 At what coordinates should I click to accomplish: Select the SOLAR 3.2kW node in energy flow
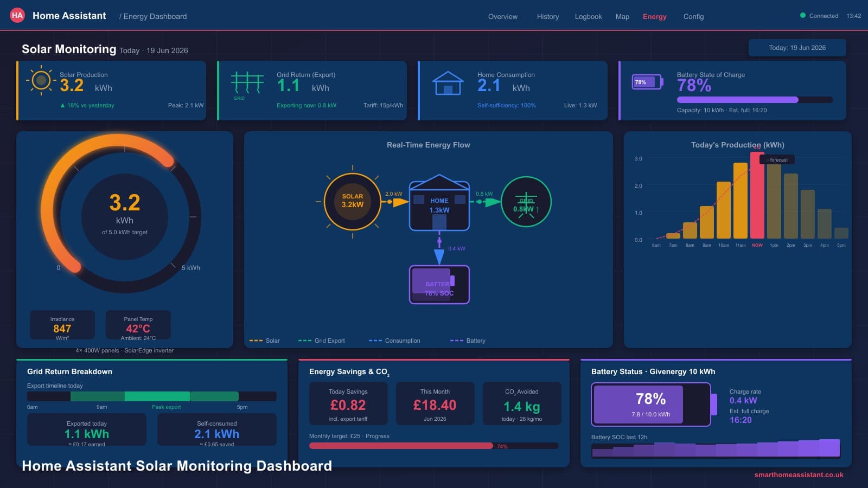[x=353, y=201]
